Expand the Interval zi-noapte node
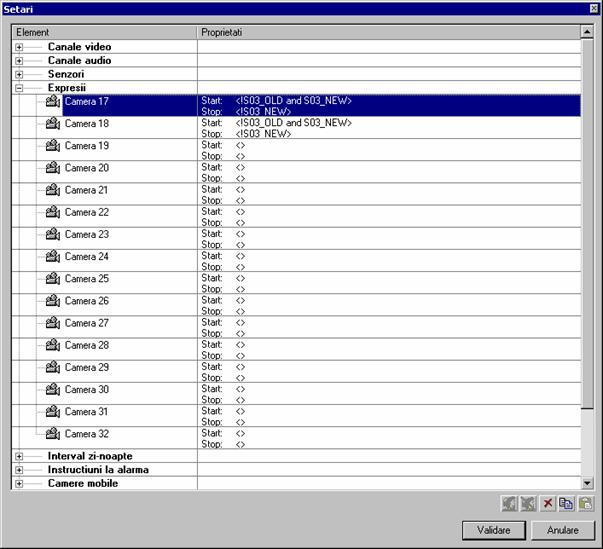This screenshot has width=603, height=549. (x=19, y=456)
